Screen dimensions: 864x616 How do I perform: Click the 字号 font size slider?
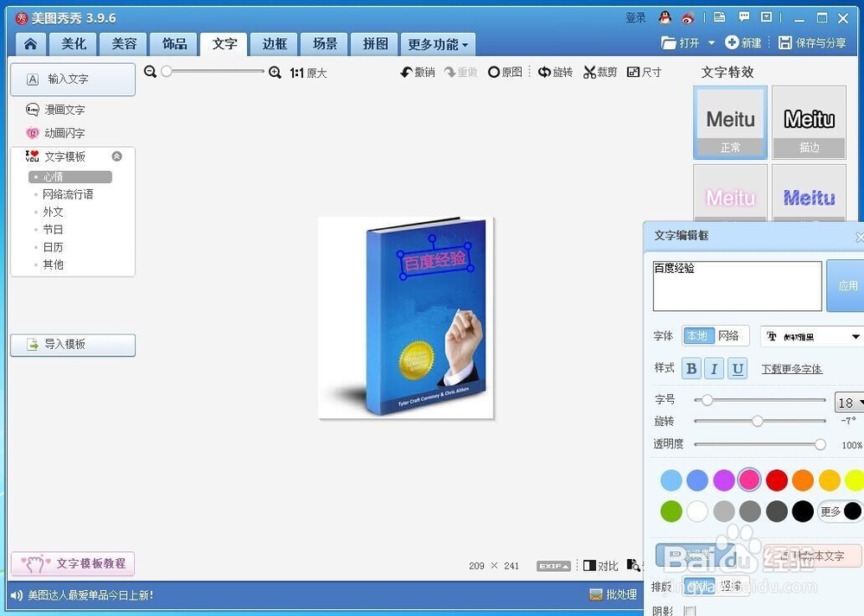click(759, 400)
